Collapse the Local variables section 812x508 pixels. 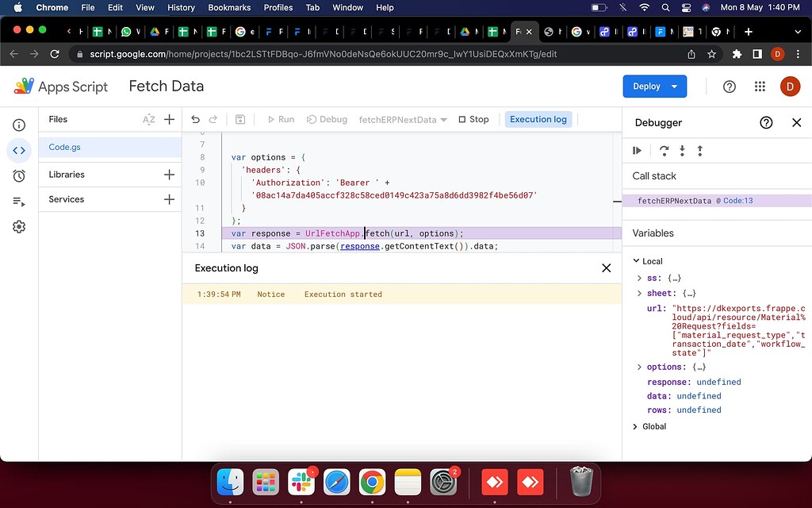pos(636,260)
